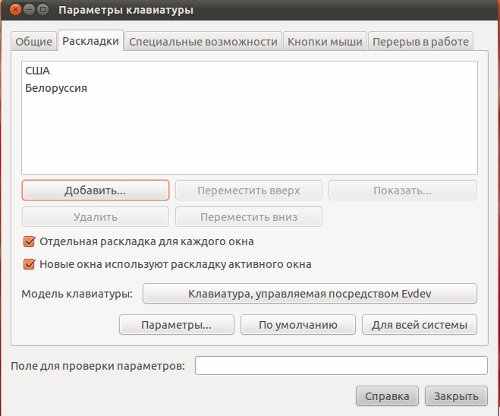Screen dimensions: 500x416
Task: Click Переместить вверх button
Action: coord(249,190)
